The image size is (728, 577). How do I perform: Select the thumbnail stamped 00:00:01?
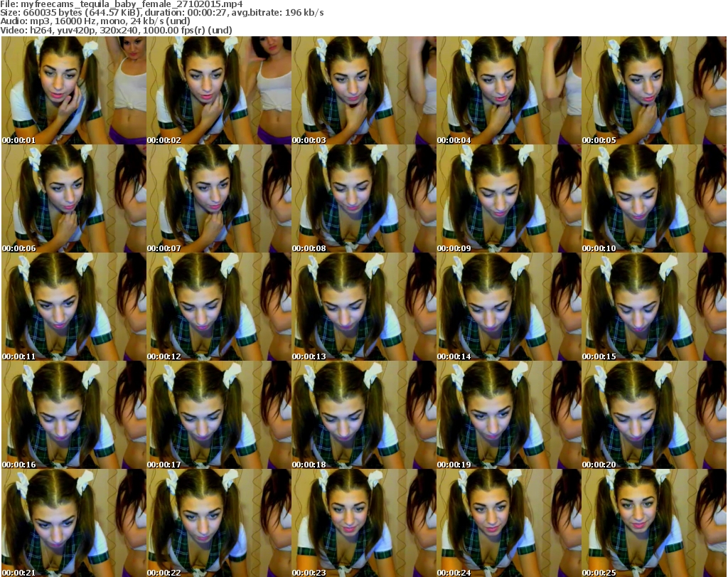[74, 90]
